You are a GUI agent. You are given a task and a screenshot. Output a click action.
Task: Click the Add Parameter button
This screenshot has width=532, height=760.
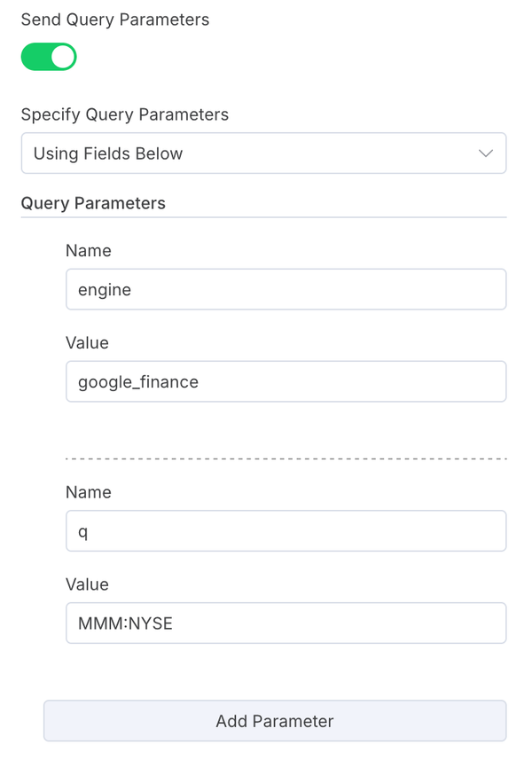[x=275, y=720]
